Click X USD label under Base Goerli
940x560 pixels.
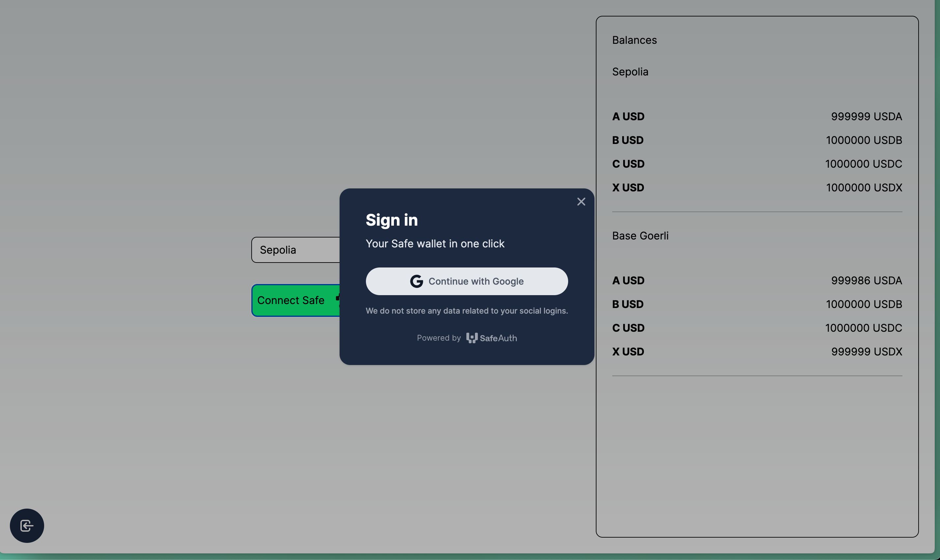[x=628, y=352]
